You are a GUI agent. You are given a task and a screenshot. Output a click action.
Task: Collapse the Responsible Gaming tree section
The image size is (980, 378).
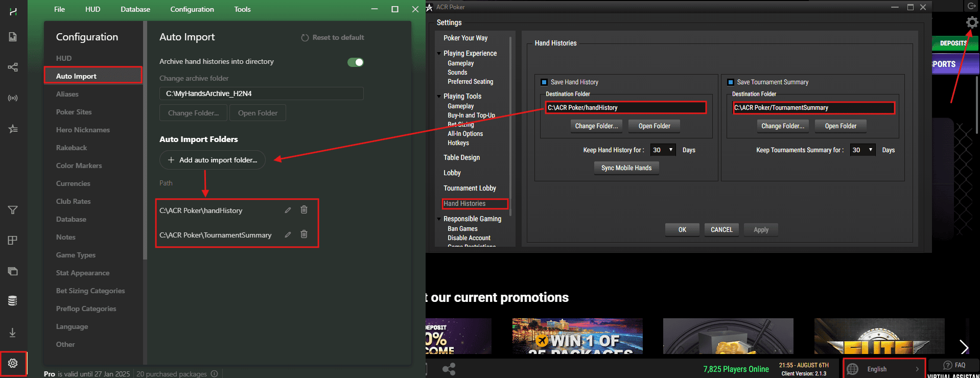[439, 219]
